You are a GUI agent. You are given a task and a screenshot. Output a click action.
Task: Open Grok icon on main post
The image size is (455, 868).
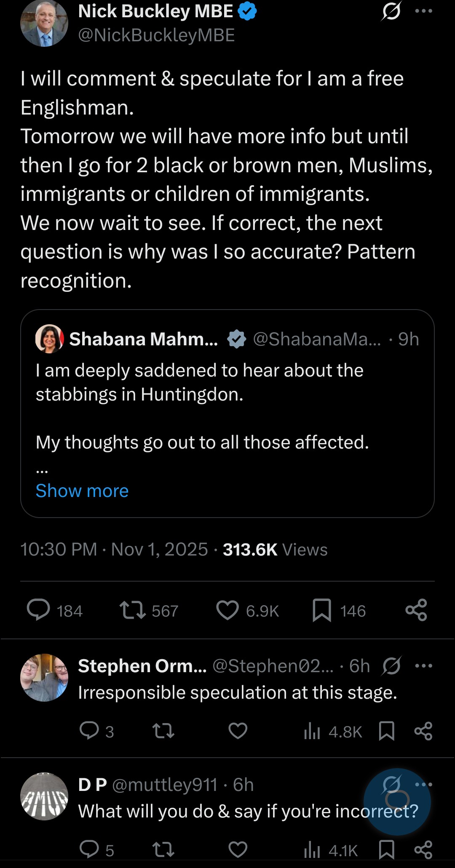[391, 11]
